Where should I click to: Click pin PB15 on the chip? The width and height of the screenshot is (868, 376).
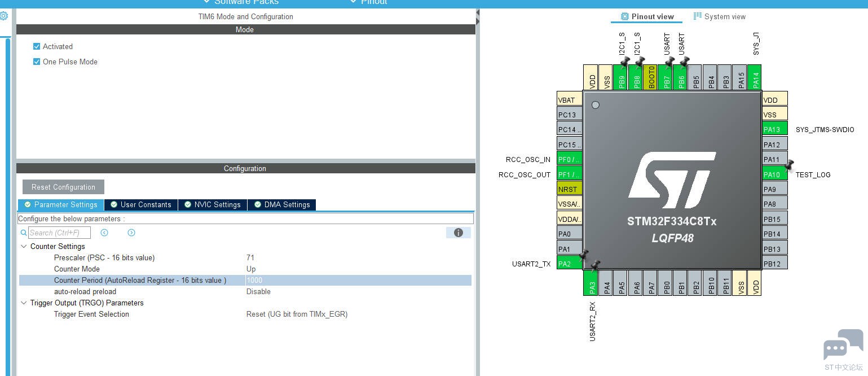click(775, 219)
